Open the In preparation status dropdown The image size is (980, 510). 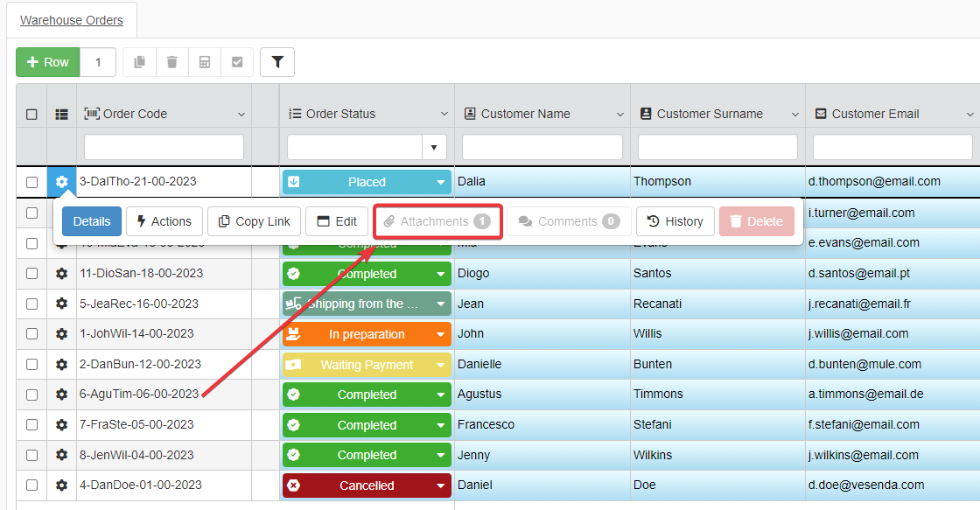click(441, 334)
